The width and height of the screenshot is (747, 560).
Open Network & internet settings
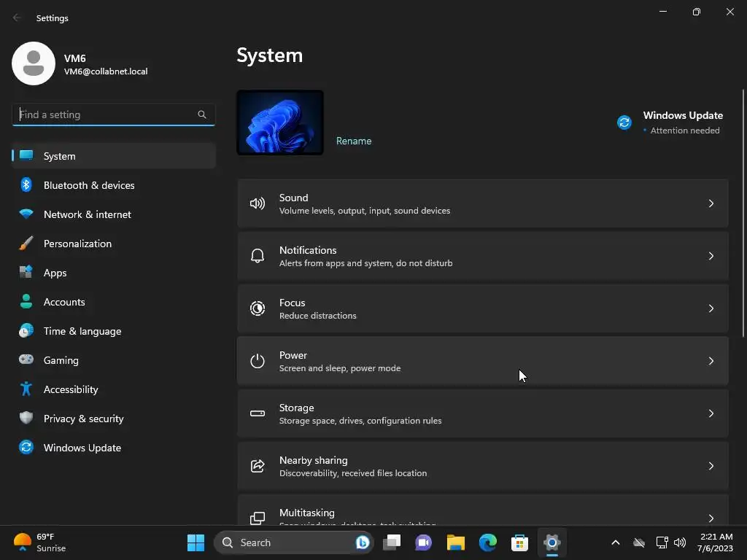point(114,214)
